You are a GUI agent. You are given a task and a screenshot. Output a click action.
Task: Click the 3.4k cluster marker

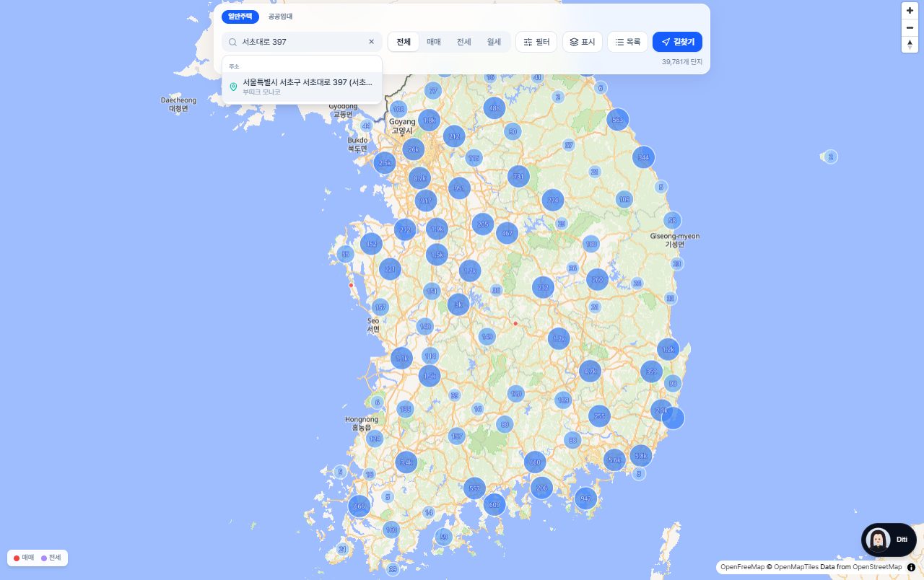(x=406, y=462)
